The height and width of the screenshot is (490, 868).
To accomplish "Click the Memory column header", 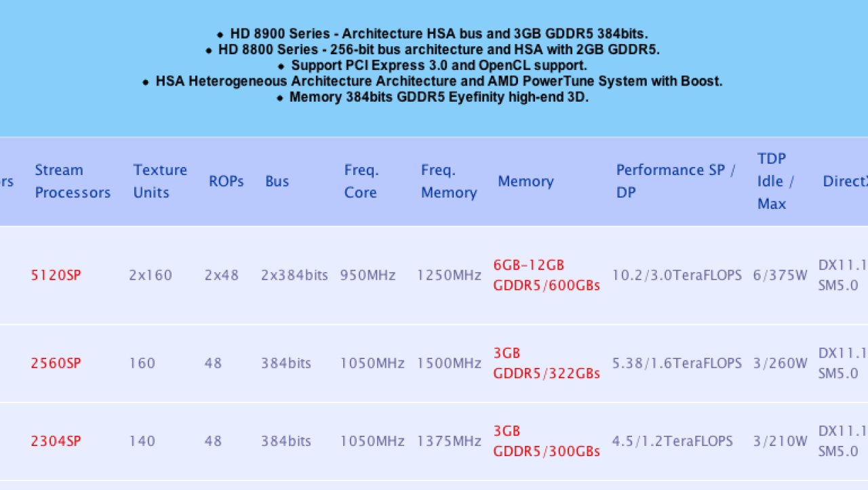I will click(526, 181).
